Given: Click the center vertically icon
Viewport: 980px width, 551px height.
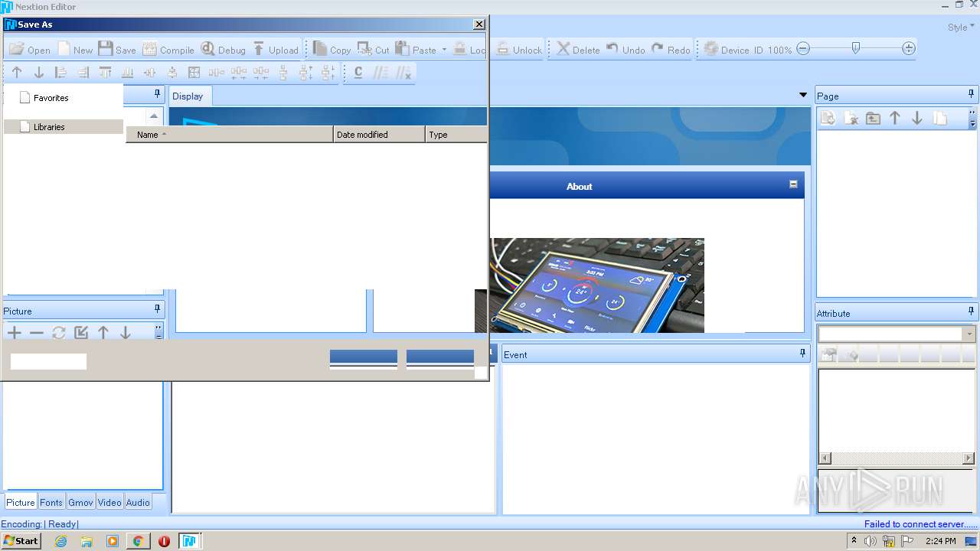Looking at the screenshot, I should tap(171, 73).
